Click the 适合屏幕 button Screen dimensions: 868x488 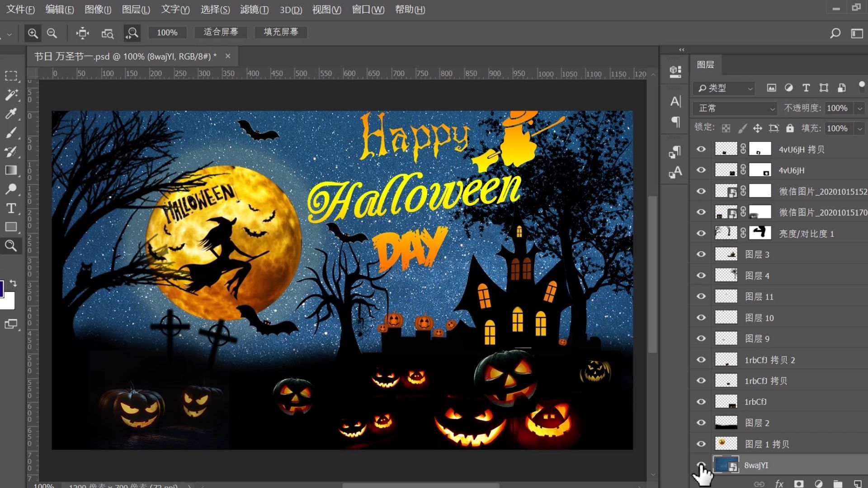[x=221, y=32]
